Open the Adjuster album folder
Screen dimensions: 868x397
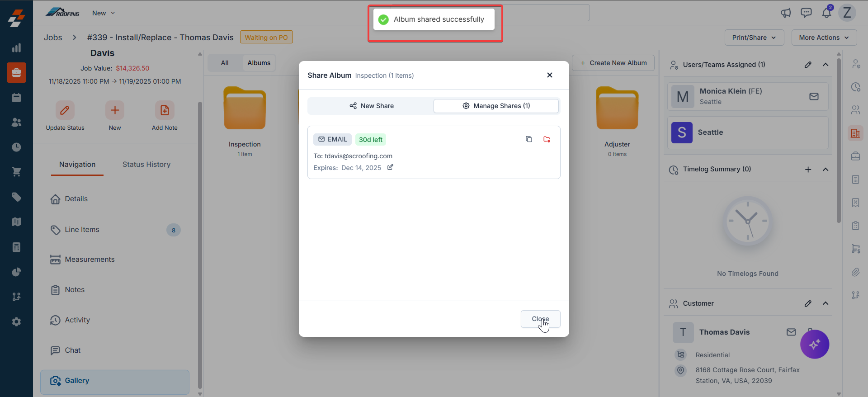pos(617,109)
